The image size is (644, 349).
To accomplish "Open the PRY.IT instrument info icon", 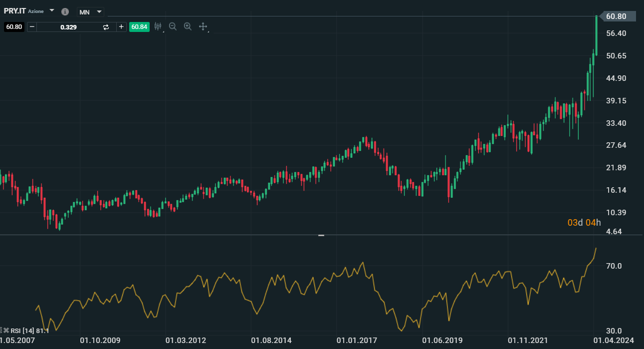I will (x=65, y=11).
